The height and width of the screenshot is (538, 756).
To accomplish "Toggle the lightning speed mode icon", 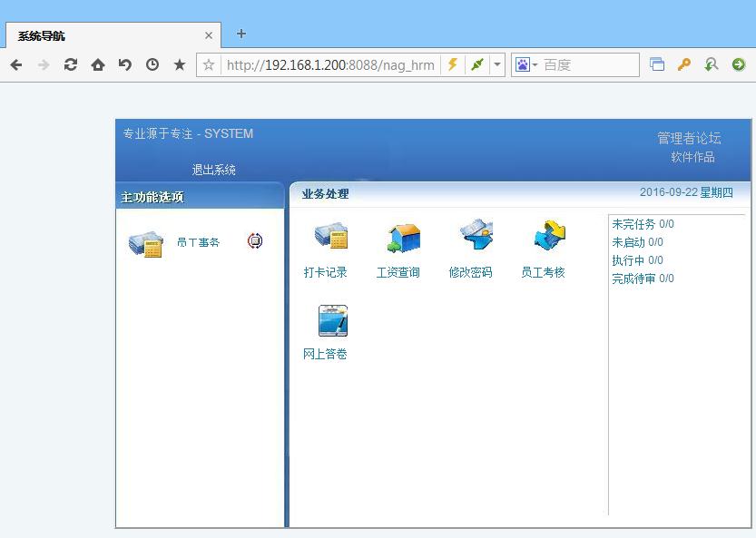I will (x=452, y=64).
